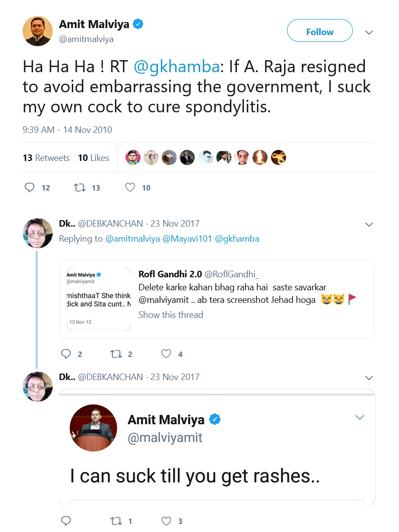Like the first Dk.. reply tweet
The height and width of the screenshot is (532, 399).
pyautogui.click(x=166, y=354)
